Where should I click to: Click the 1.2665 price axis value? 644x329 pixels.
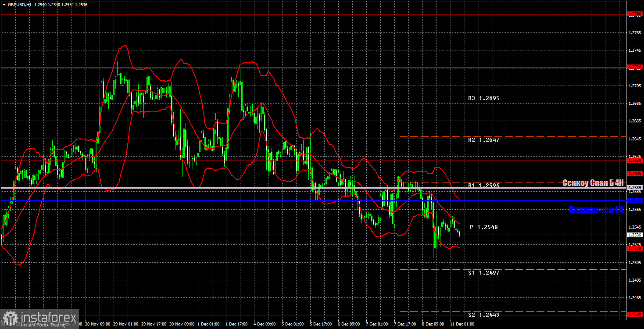pyautogui.click(x=635, y=121)
